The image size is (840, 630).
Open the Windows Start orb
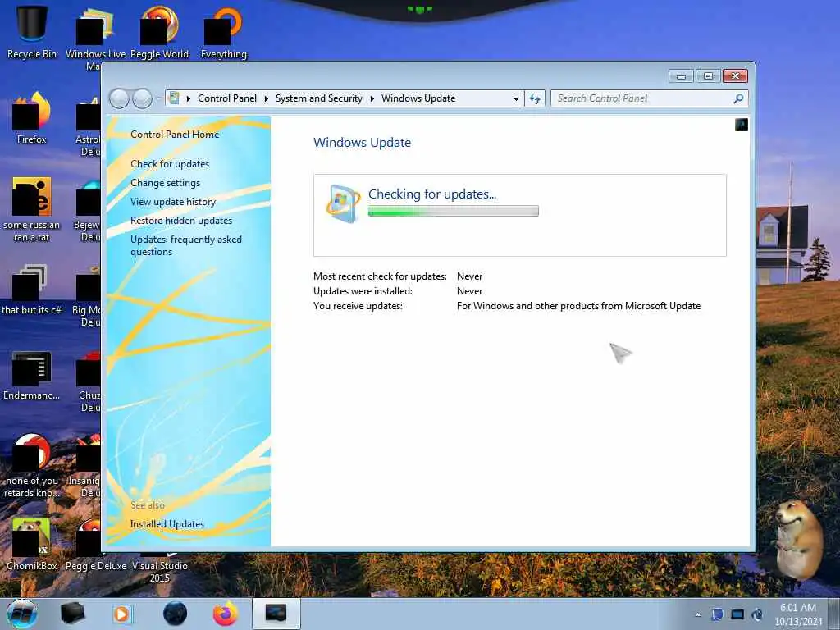tap(22, 614)
